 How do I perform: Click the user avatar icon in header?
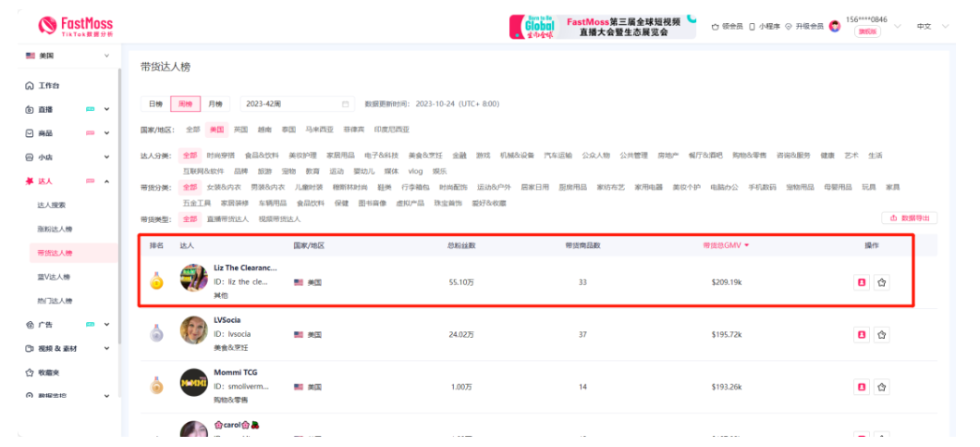click(x=834, y=26)
